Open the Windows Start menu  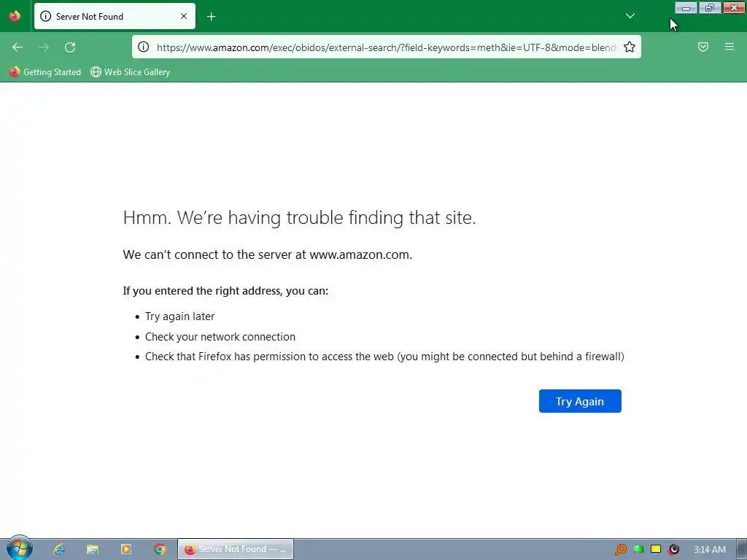tap(19, 548)
